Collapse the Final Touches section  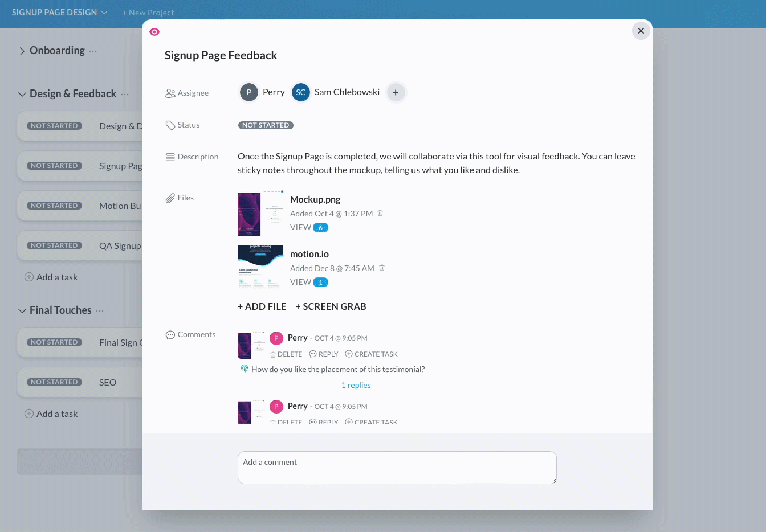pos(22,310)
